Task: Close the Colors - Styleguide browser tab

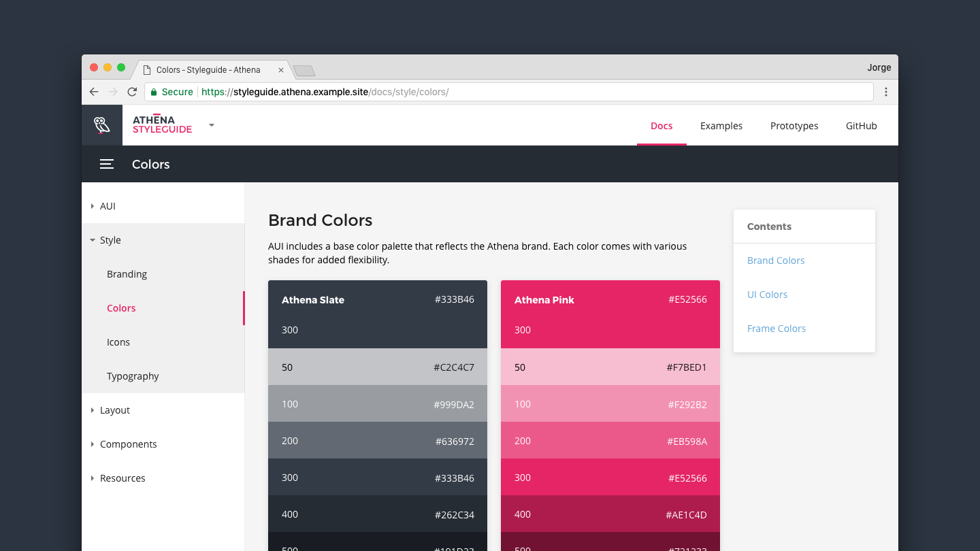Action: click(281, 70)
